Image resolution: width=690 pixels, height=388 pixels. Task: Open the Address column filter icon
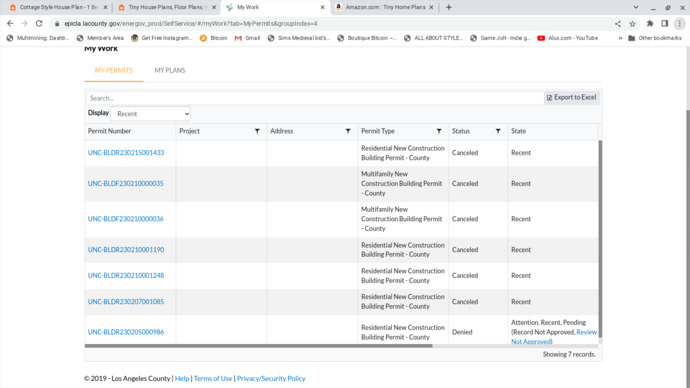348,131
